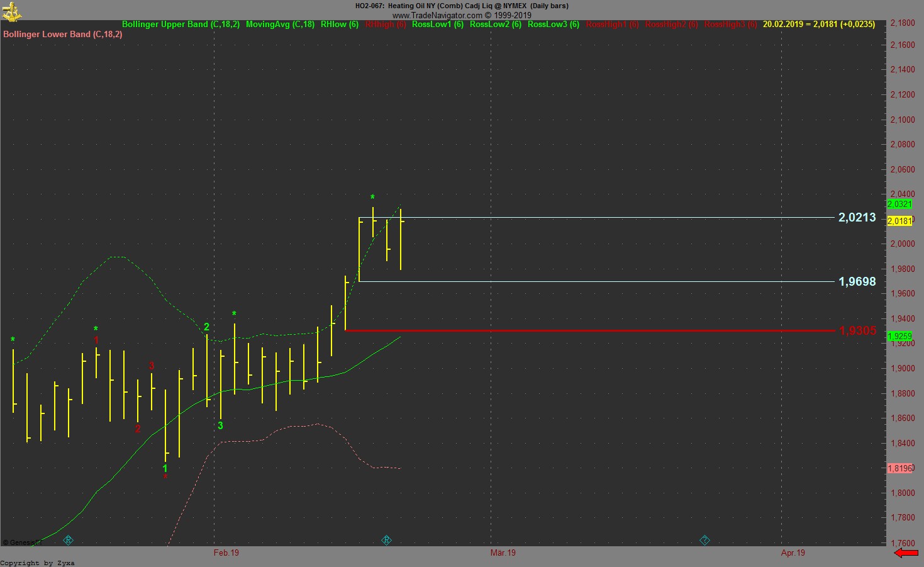Select the Bollinger Lower Band (C,18,2) label
The image size is (924, 567).
click(x=62, y=34)
